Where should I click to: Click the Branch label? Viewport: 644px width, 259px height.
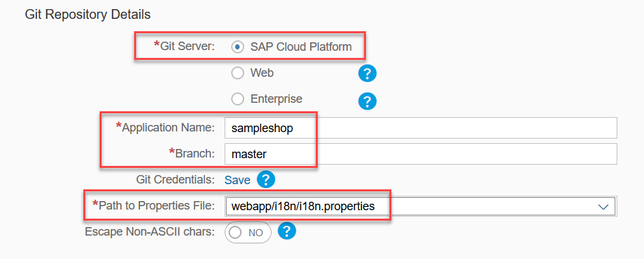coord(192,153)
